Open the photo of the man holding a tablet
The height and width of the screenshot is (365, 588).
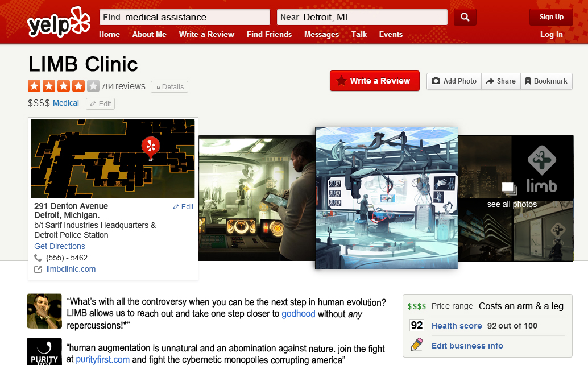[x=257, y=198]
